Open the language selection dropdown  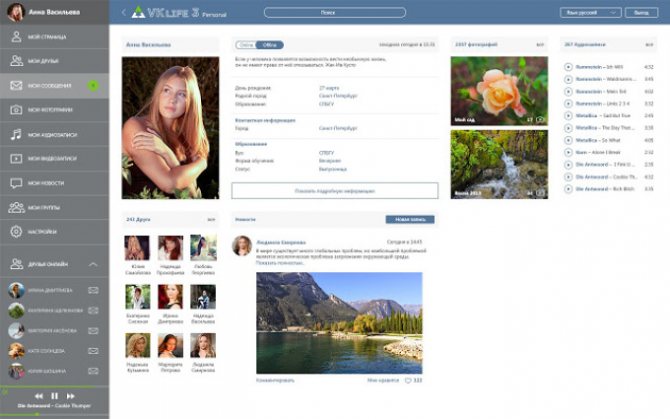pos(591,12)
